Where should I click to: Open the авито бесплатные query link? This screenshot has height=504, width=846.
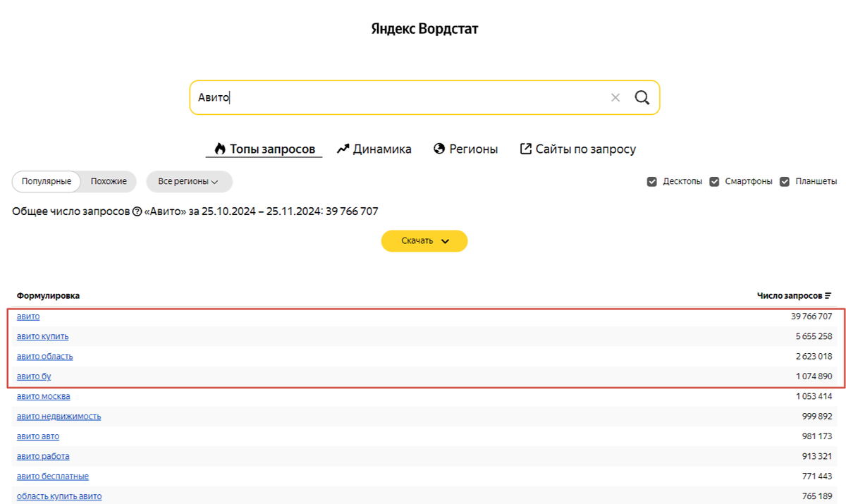point(53,477)
